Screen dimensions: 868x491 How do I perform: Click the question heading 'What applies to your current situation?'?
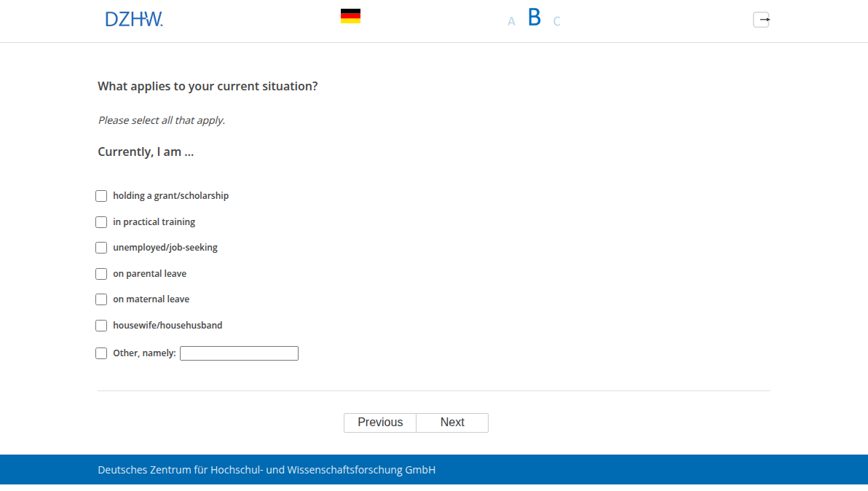(208, 87)
